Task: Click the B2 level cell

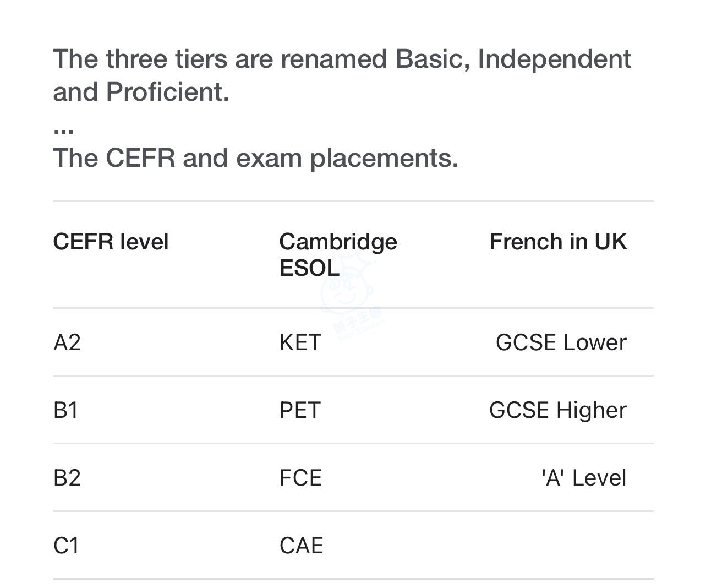Action: click(x=67, y=478)
